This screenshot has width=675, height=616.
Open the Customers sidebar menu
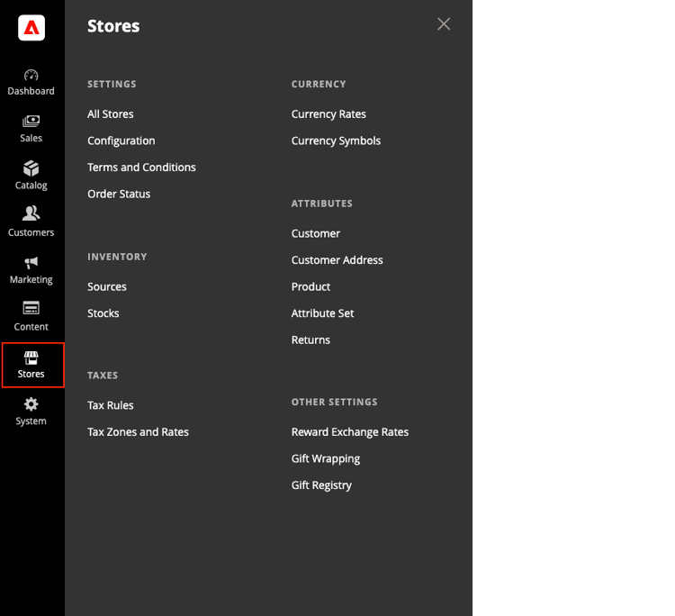(31, 222)
